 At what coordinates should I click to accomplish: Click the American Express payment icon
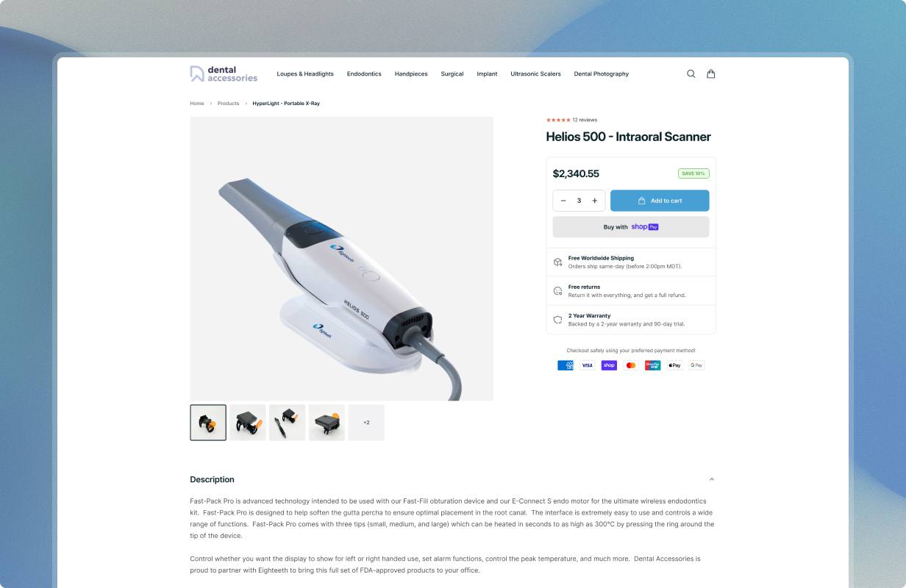pos(566,365)
